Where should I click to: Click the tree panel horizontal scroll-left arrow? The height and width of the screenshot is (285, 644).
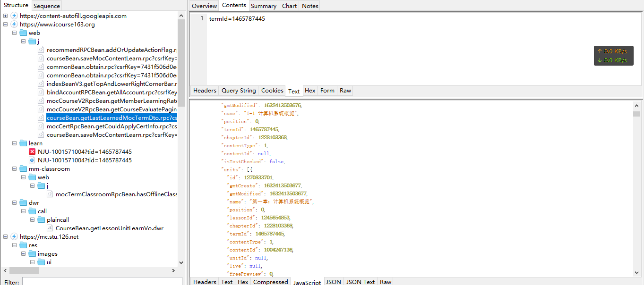[x=5, y=271]
